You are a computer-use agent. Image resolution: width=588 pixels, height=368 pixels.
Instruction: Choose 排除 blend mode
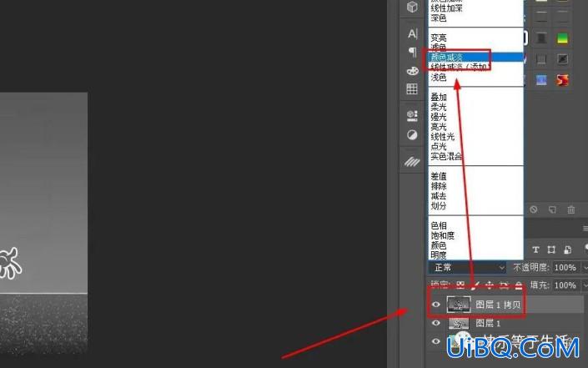pyautogui.click(x=475, y=186)
